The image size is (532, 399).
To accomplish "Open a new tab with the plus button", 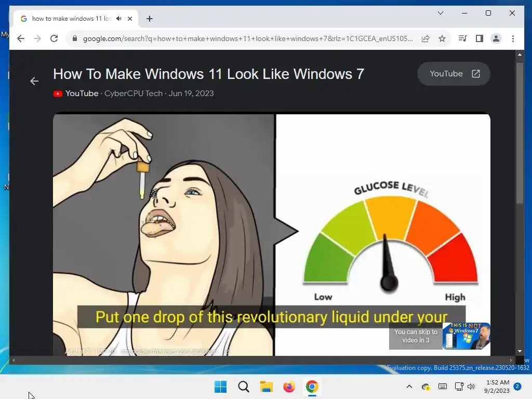I will point(150,19).
